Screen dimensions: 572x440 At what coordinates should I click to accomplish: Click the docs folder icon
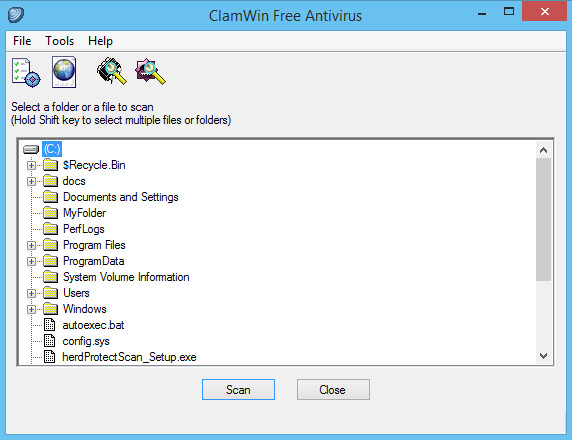tap(50, 181)
